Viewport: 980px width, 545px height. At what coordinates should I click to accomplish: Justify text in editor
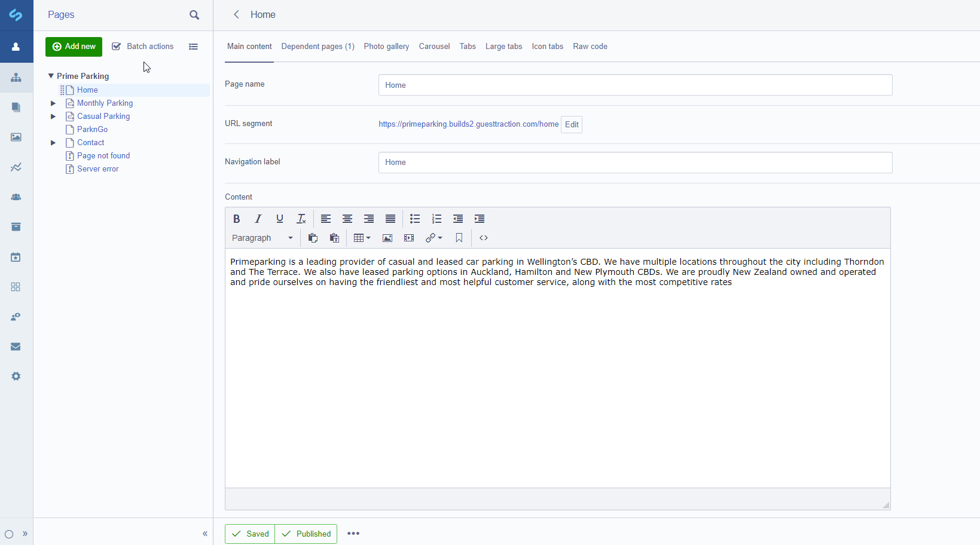pos(390,219)
